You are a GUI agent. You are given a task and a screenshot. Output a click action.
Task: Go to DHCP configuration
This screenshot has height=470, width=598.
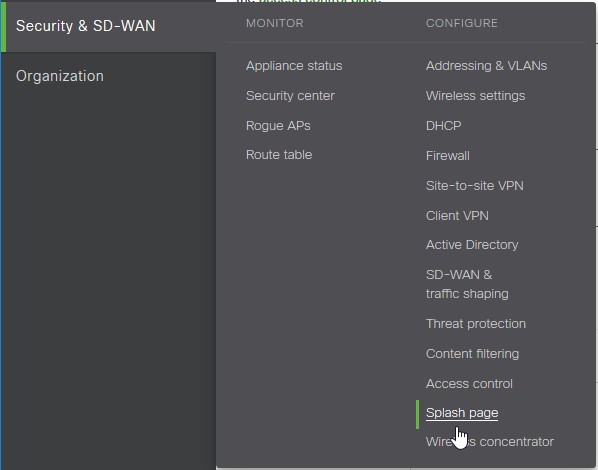coord(444,126)
